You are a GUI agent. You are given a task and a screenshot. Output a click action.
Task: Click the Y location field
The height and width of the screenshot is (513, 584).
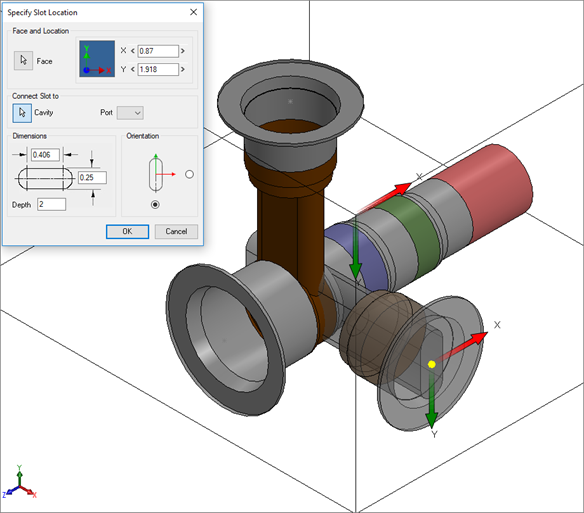pyautogui.click(x=158, y=69)
